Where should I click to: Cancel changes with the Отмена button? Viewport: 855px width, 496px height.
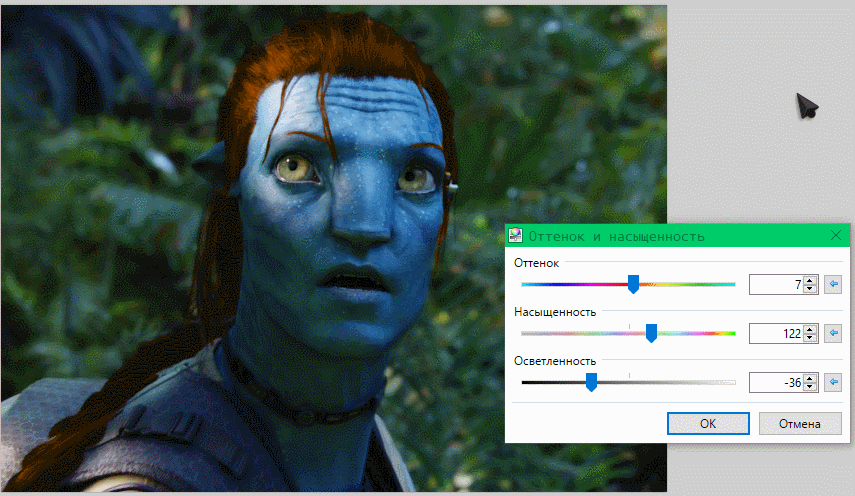[799, 423]
